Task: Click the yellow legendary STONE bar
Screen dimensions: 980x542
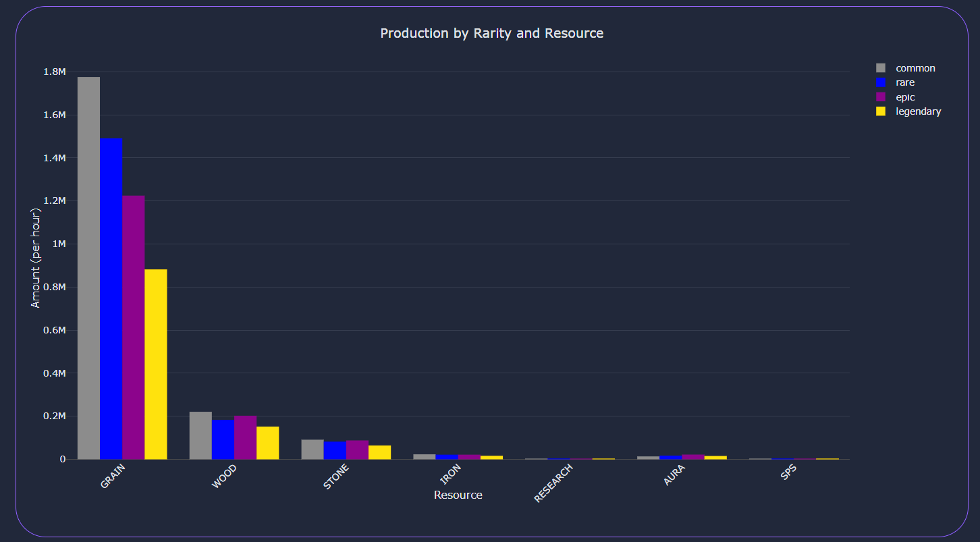Action: coord(379,452)
